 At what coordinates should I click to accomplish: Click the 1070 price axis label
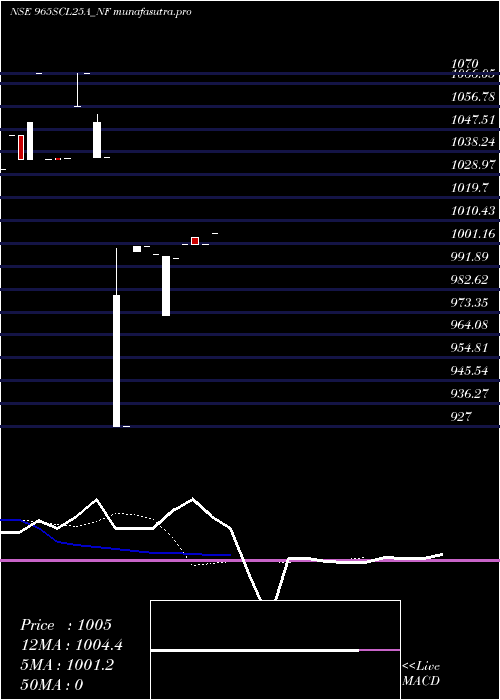(465, 63)
